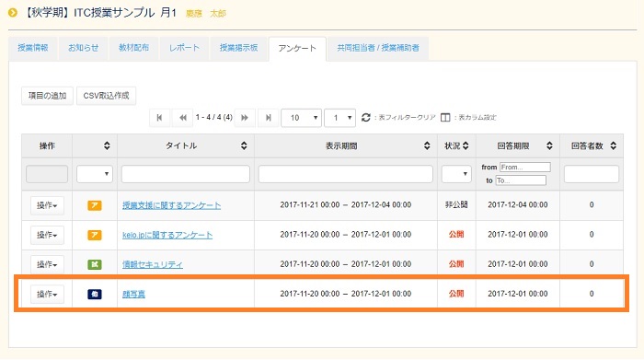
Task: Click the 操作 column header
Action: [x=47, y=145]
